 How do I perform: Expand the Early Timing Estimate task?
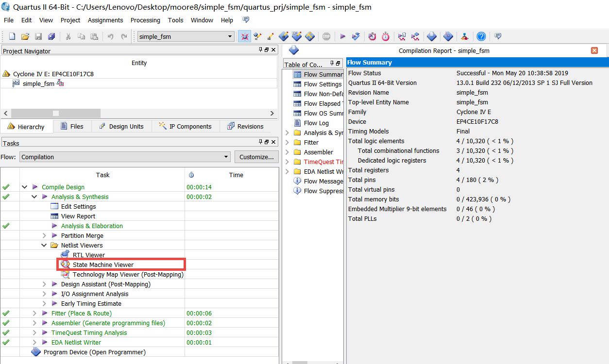(44, 303)
